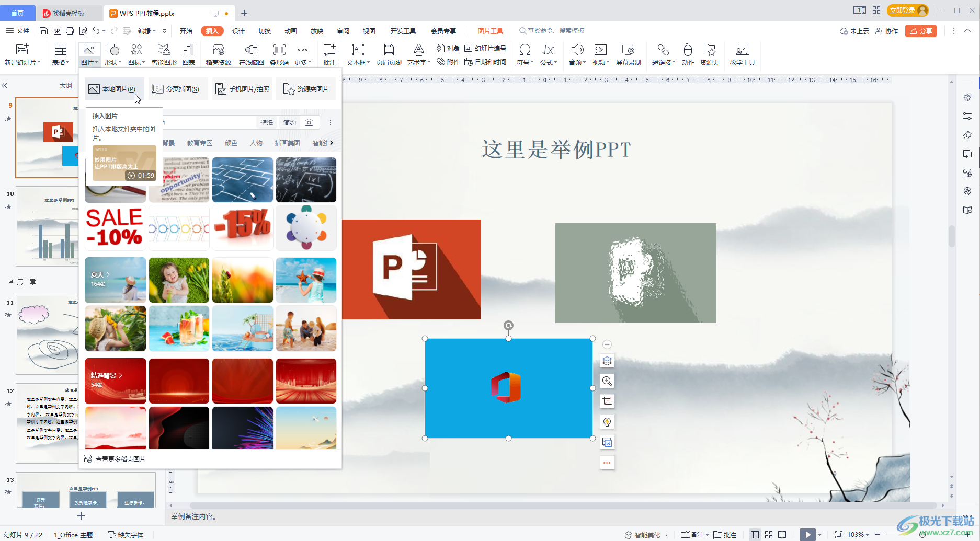Open the Design (设计) ribbon tab

tap(238, 31)
